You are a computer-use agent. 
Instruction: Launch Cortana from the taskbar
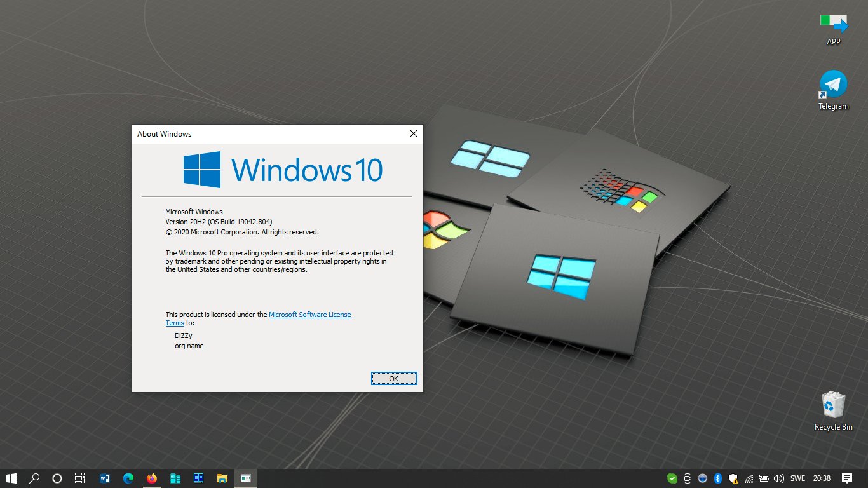(57, 478)
